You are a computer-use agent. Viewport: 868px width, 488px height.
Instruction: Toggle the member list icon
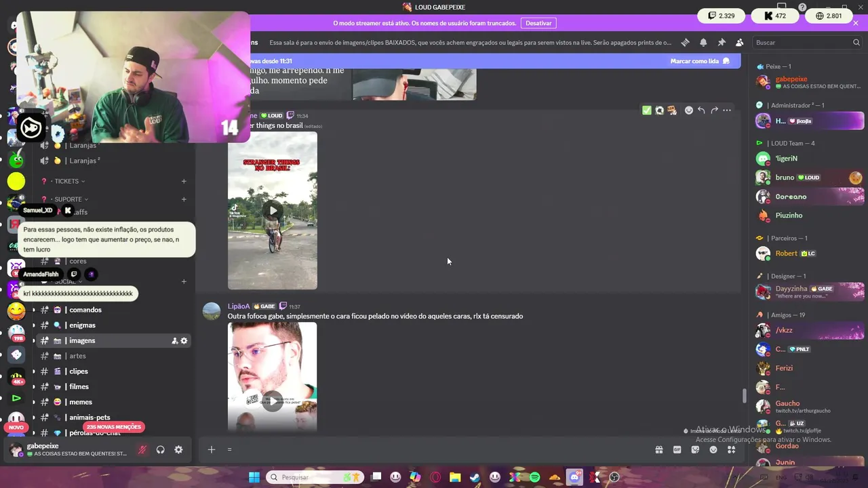pos(740,42)
